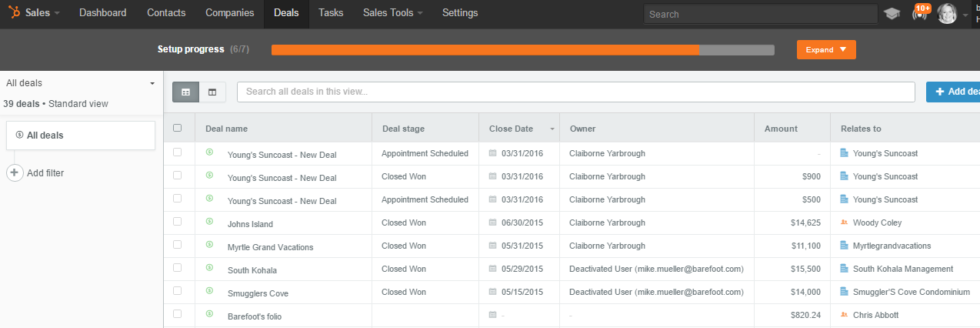Click calendar icon next to 05/15/2015
Screen dimensions: 980x328
[x=493, y=292]
